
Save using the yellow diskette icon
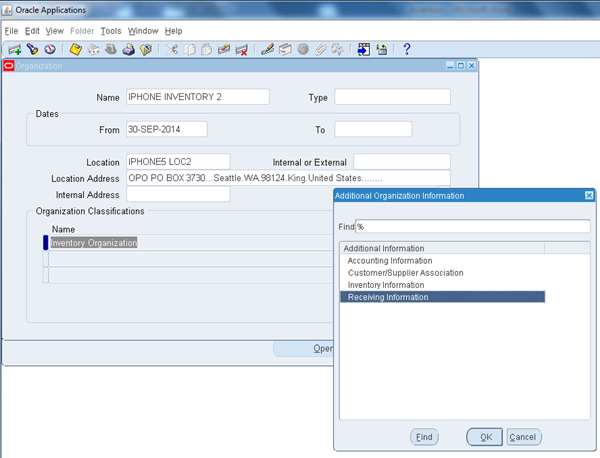point(76,49)
